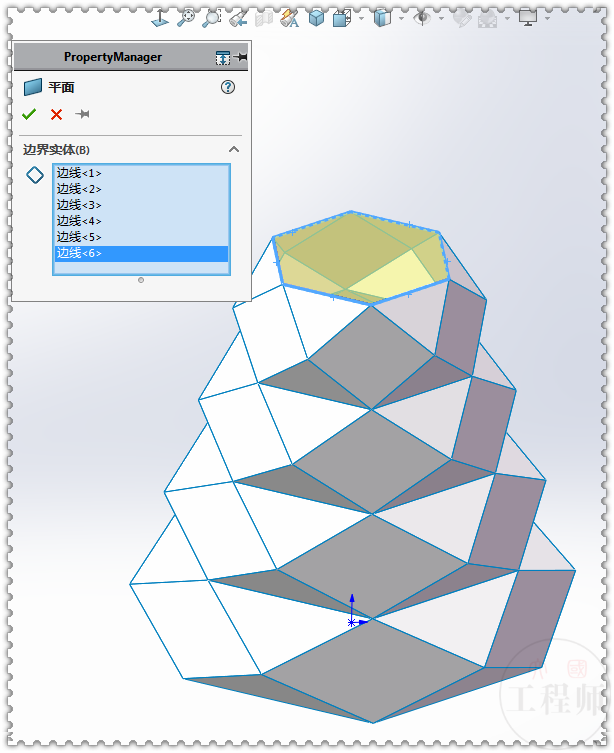The width and height of the screenshot is (614, 753).
Task: Click the blue origin triad in viewport
Action: [356, 611]
